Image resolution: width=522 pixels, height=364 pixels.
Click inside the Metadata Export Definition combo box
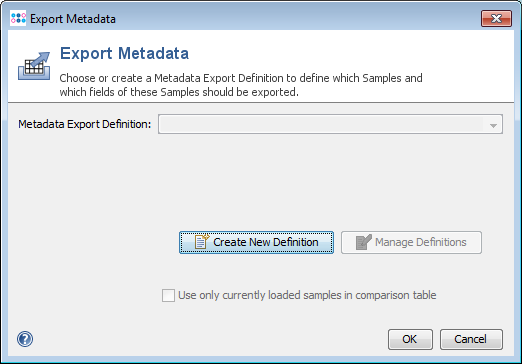pos(330,124)
